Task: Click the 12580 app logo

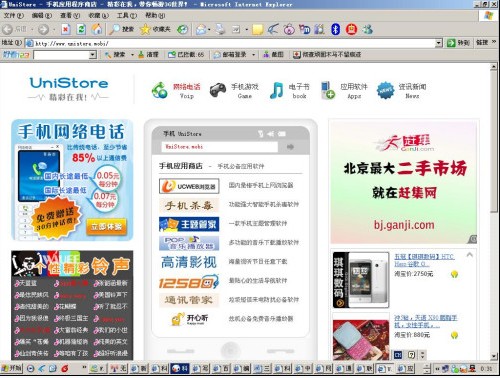Action: (189, 282)
